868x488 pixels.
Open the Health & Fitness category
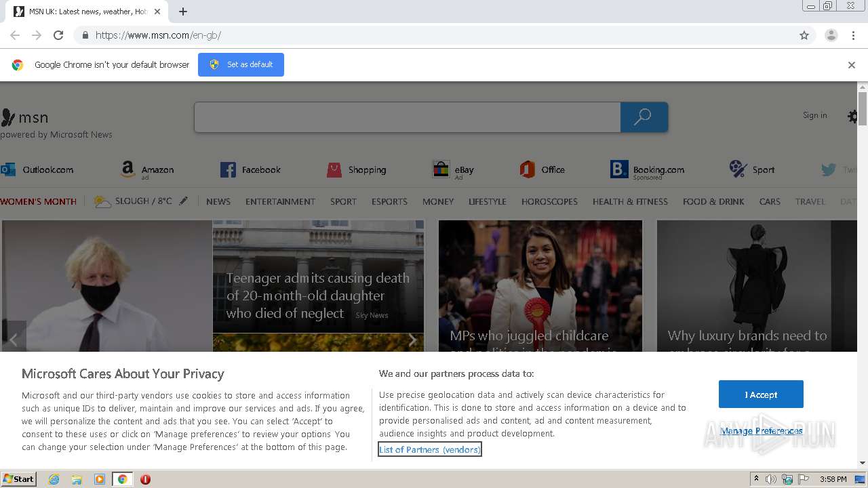pyautogui.click(x=630, y=201)
